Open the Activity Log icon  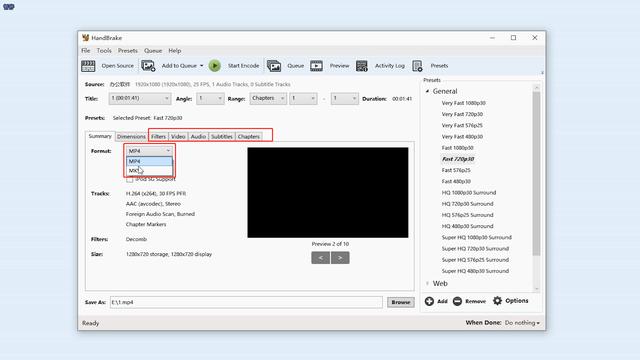pyautogui.click(x=362, y=66)
